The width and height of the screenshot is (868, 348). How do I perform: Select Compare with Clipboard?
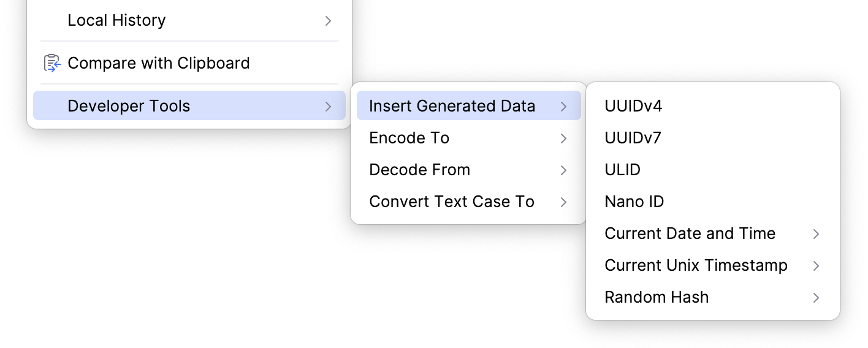(x=158, y=63)
